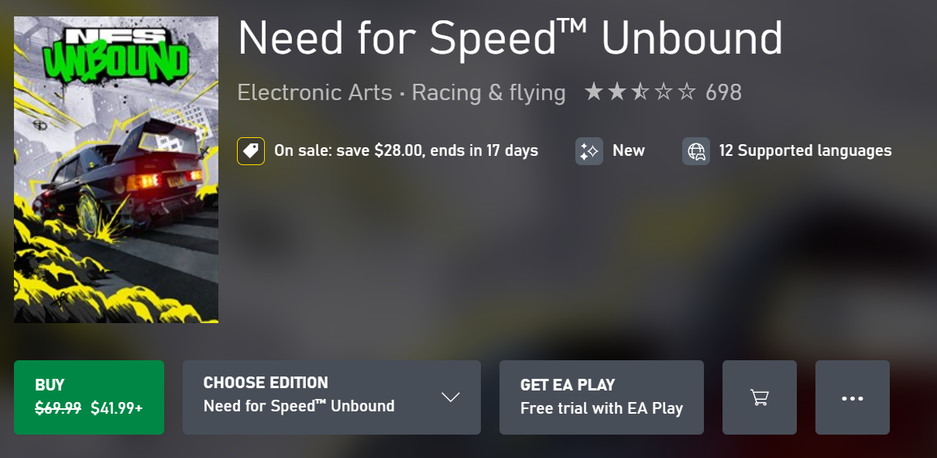Open the Racing & flying category link

pyautogui.click(x=489, y=93)
